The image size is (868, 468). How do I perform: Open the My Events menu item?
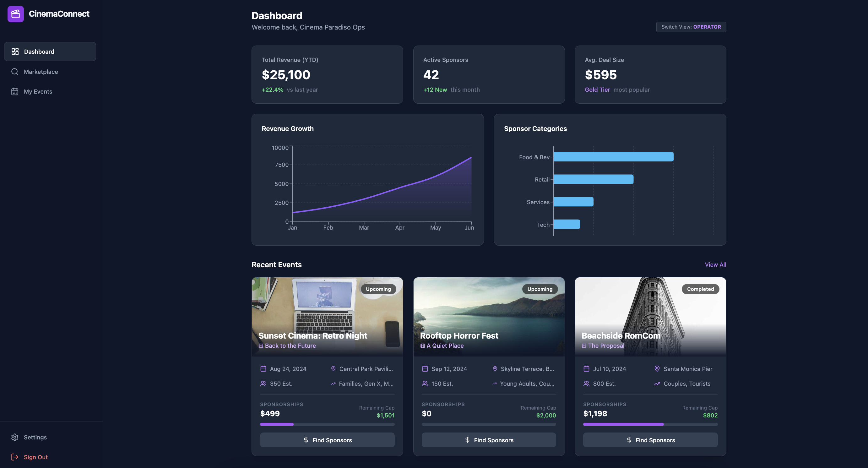38,92
